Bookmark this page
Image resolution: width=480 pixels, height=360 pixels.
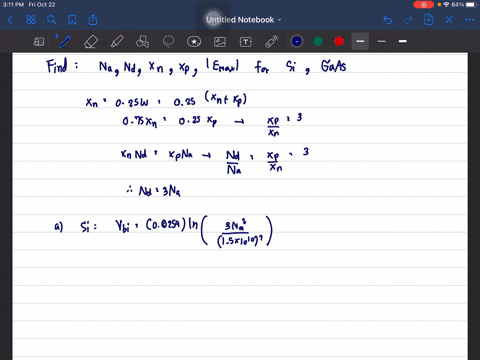point(72,20)
